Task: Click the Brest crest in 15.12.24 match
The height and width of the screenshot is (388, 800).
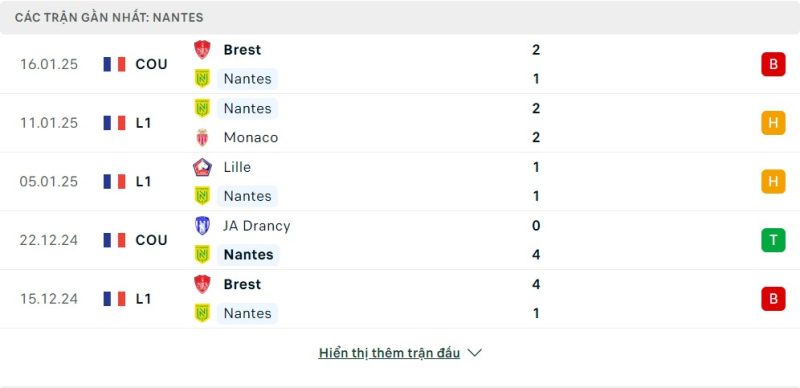Action: [203, 284]
